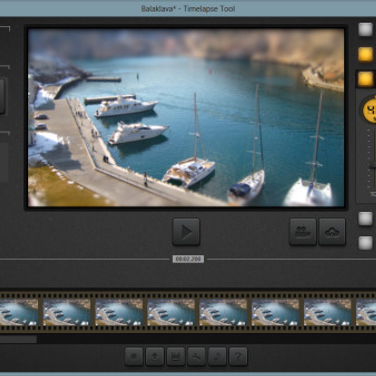The height and width of the screenshot is (376, 376).
Task: Click the record circle icon in bottom toolbar
Action: click(x=134, y=357)
